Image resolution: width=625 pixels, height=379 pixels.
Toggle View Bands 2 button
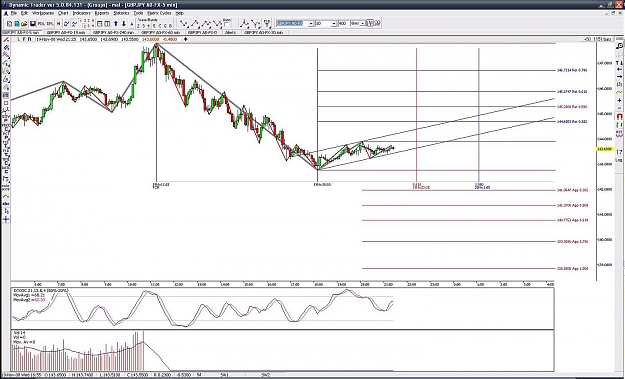pos(138,26)
